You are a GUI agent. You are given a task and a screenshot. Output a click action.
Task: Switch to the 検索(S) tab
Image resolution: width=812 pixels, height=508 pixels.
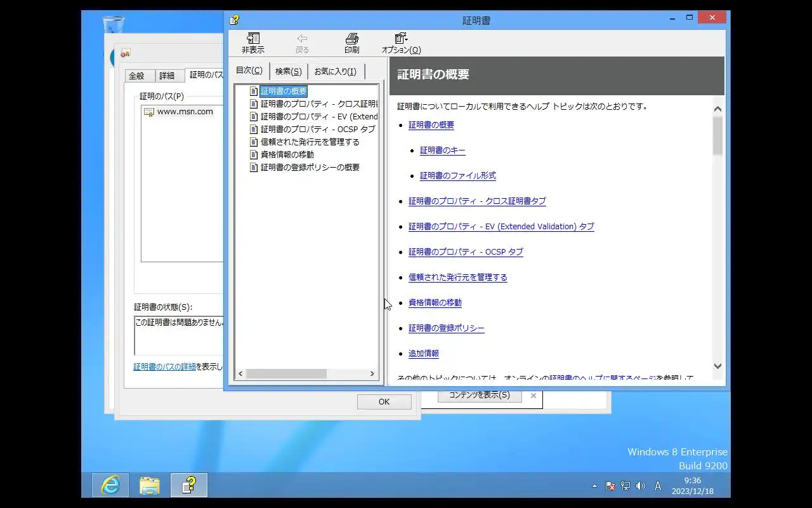(288, 72)
